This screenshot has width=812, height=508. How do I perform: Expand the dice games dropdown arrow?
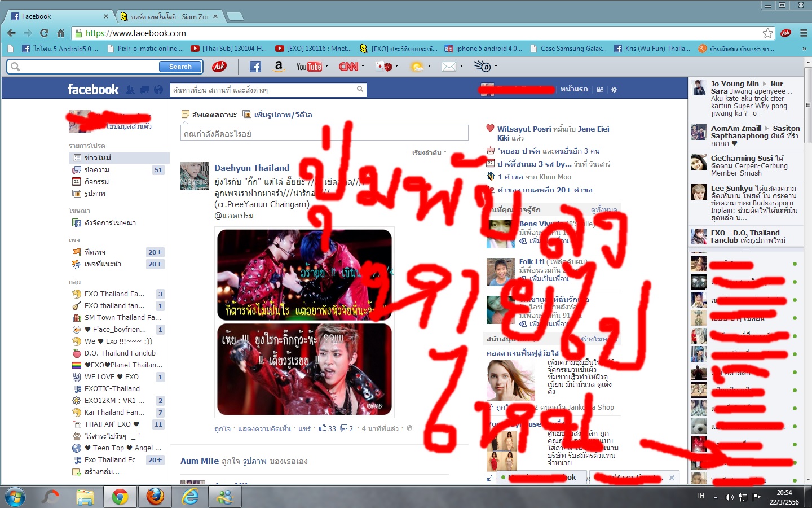tap(396, 66)
